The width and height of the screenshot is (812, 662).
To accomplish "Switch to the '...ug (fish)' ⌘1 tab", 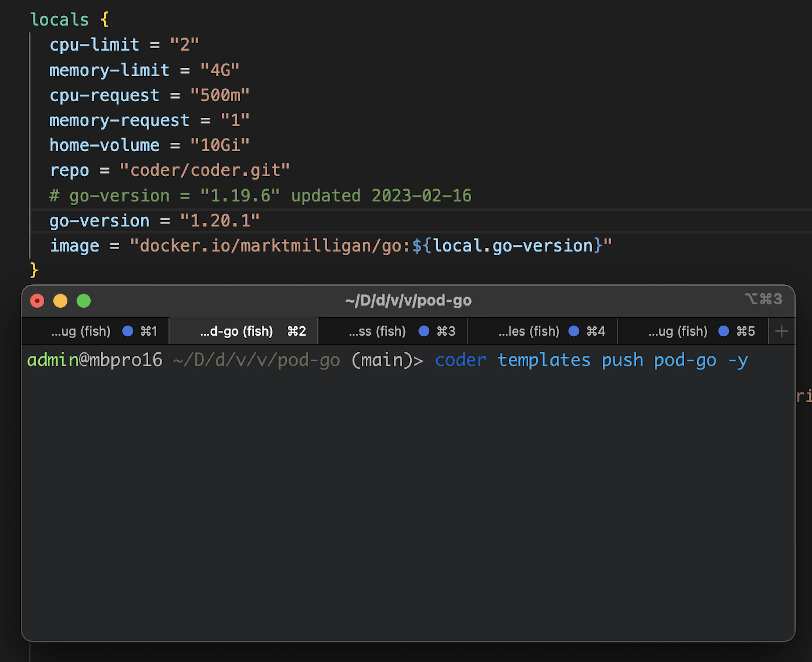I will click(95, 331).
